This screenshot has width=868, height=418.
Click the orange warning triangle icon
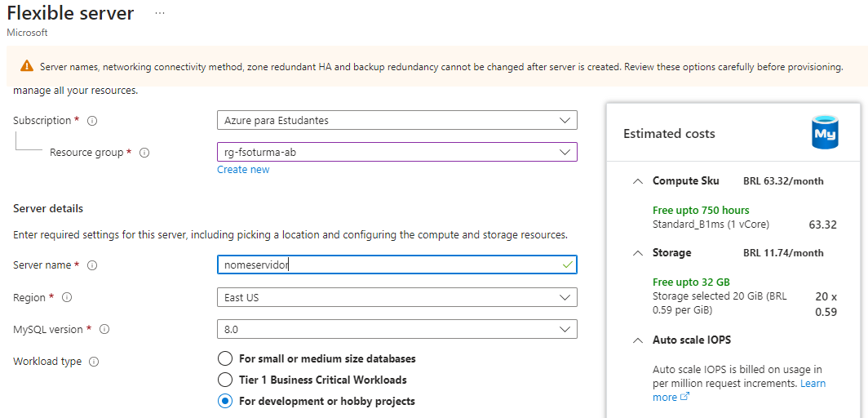(27, 66)
